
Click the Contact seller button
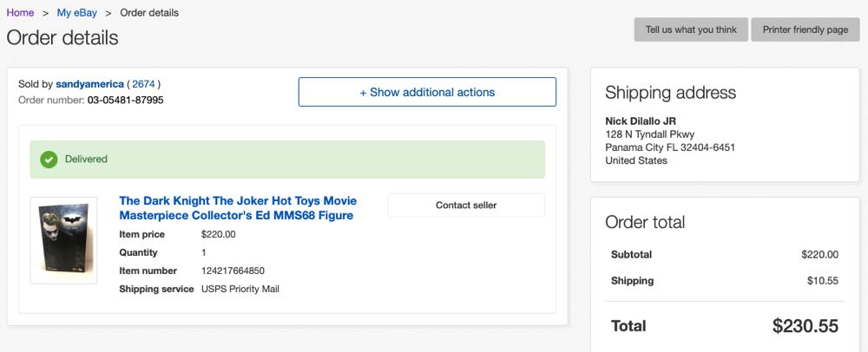point(466,205)
